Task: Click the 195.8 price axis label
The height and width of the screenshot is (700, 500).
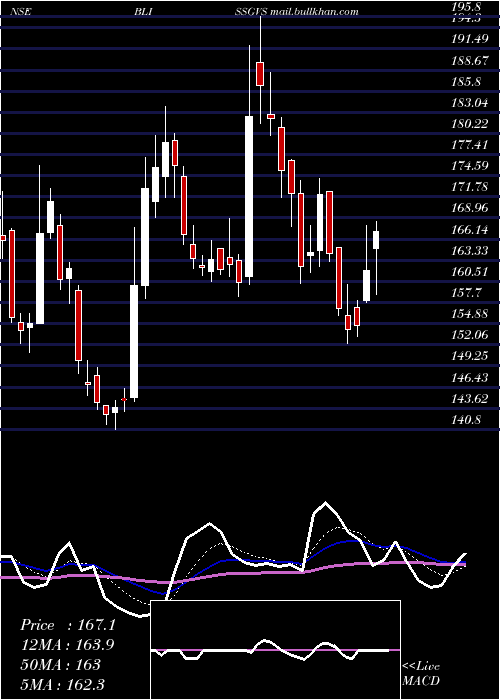Action: click(468, 7)
